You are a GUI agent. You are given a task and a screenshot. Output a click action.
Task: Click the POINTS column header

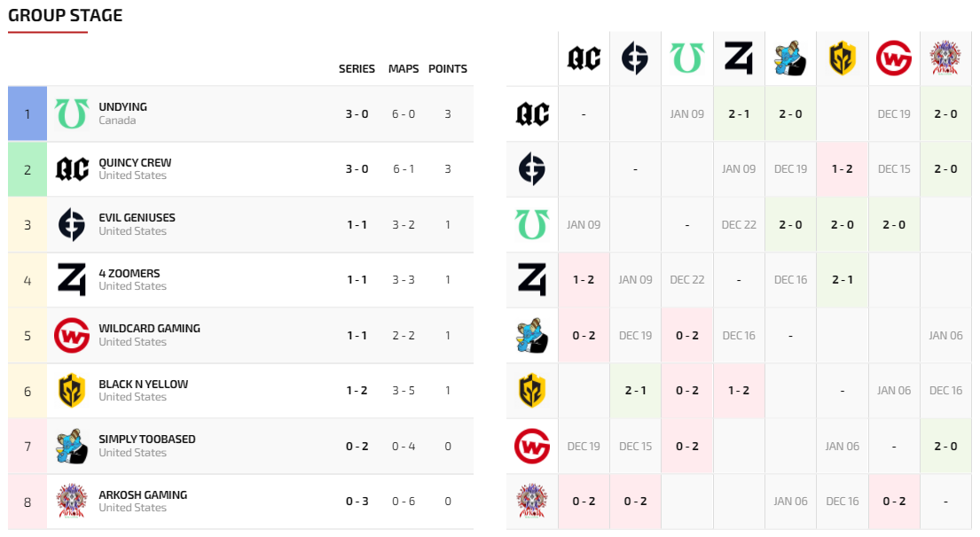pyautogui.click(x=448, y=69)
